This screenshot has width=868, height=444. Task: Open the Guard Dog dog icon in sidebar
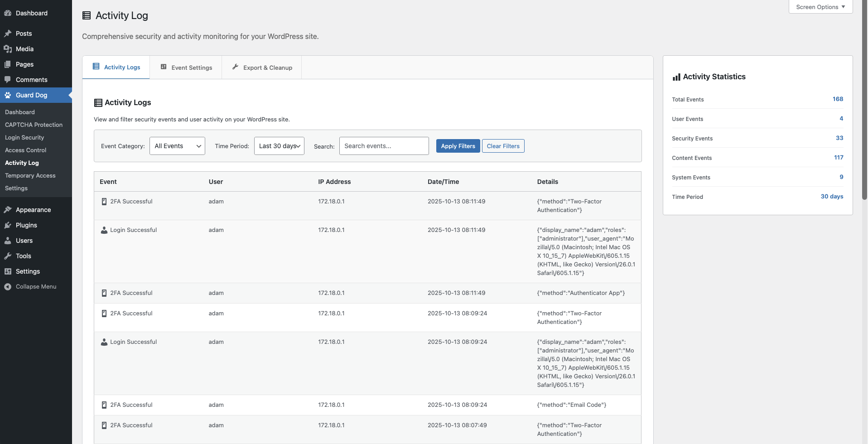pyautogui.click(x=7, y=95)
